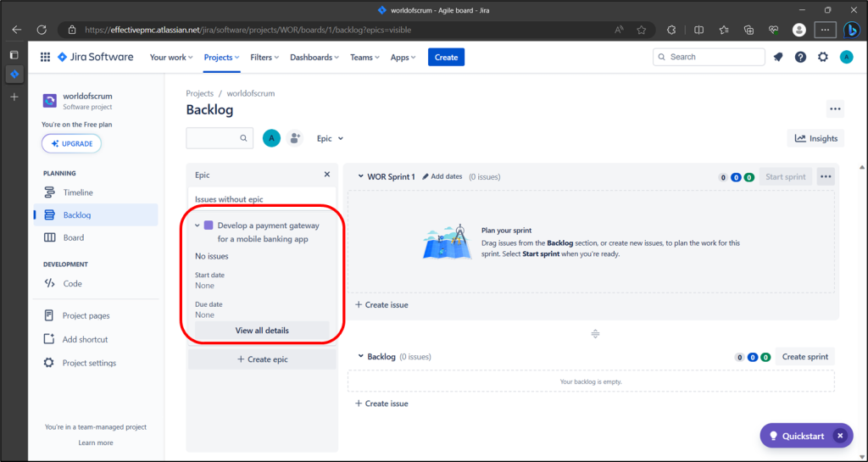The image size is (868, 462).
Task: Open the Epic filter dropdown
Action: coord(330,138)
